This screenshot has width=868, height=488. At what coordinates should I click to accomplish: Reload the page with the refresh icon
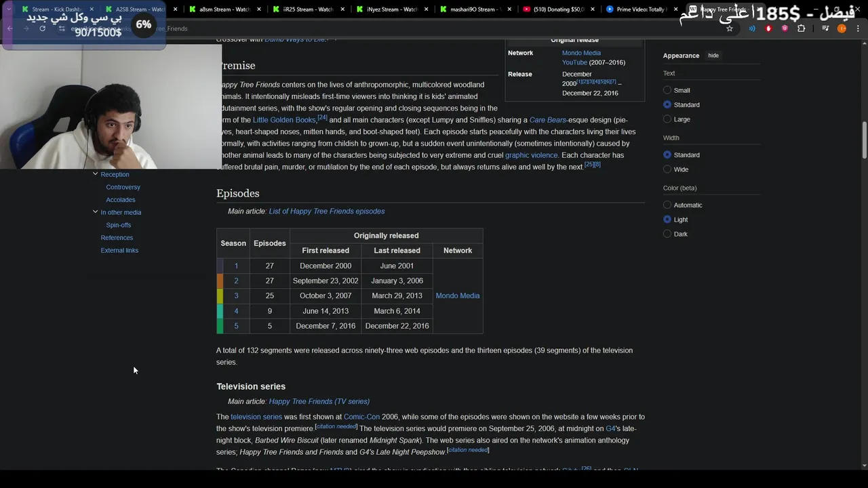[x=42, y=28]
